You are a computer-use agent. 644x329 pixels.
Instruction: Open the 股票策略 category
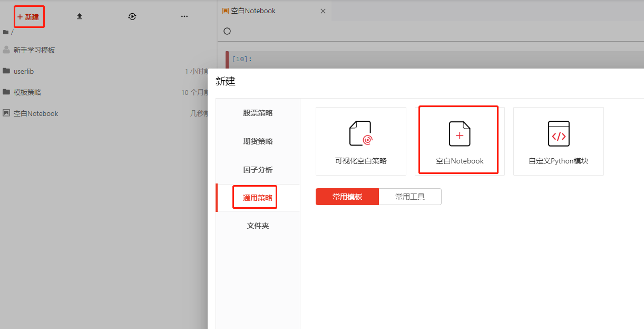258,112
